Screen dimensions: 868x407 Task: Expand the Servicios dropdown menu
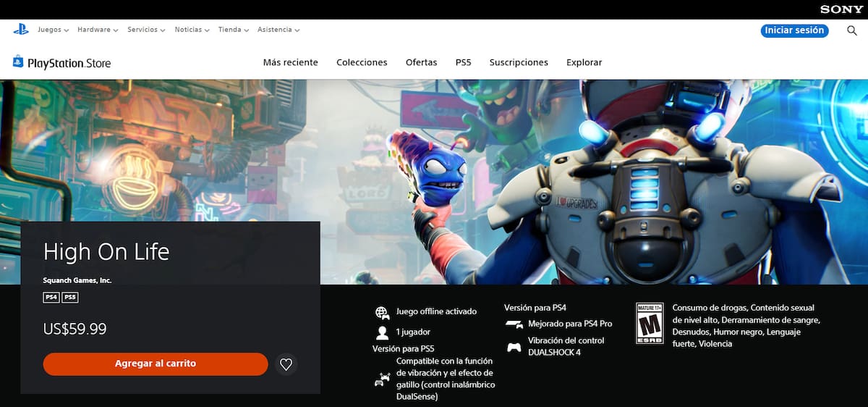tap(146, 30)
